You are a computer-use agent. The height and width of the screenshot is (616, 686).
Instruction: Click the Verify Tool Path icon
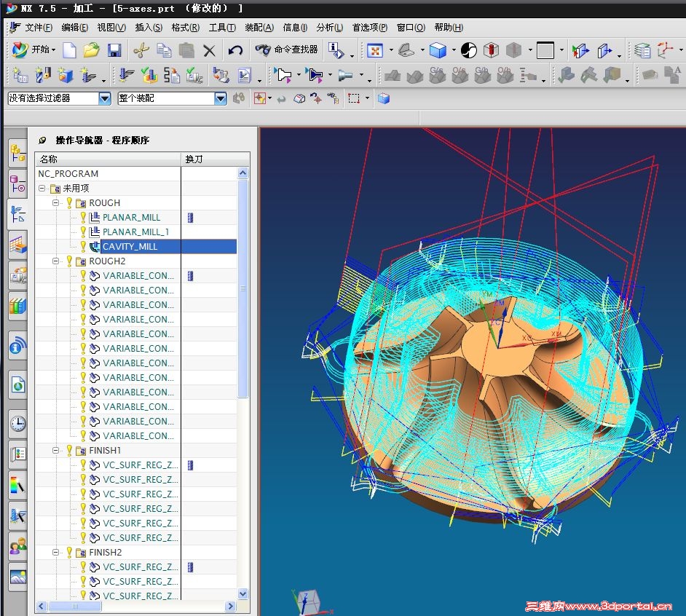[149, 75]
